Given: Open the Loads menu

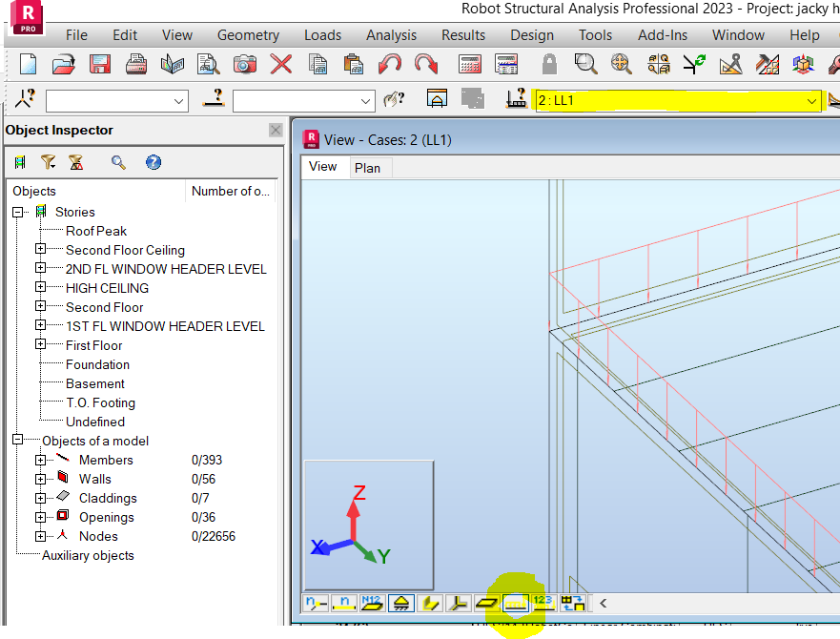Looking at the screenshot, I should 322,34.
